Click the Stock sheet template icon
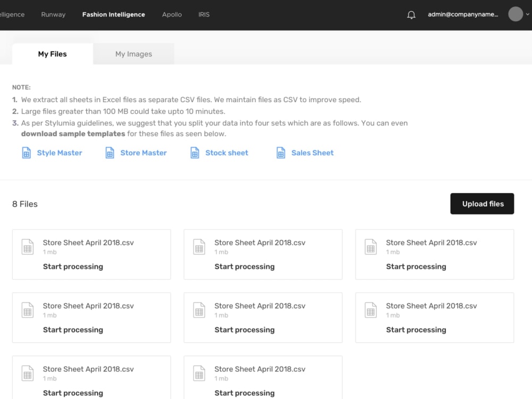 tap(195, 153)
